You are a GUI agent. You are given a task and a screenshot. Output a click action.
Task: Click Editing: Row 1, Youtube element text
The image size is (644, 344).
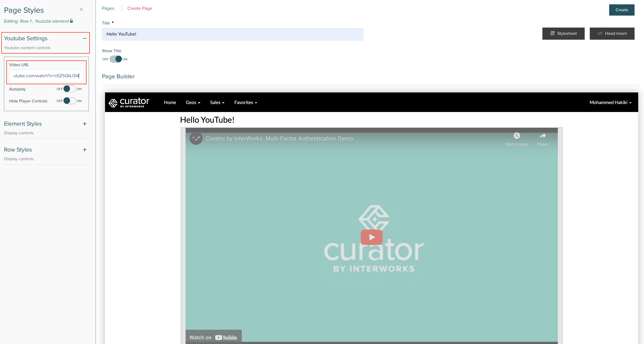[36, 21]
